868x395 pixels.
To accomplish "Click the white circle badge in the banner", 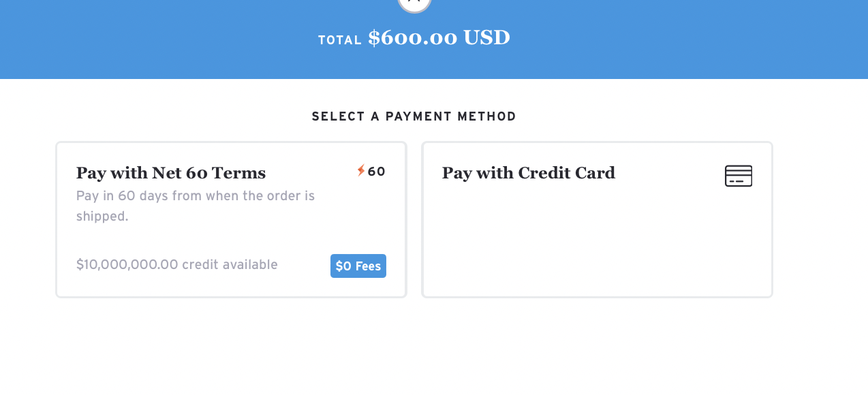I will tap(414, 3).
